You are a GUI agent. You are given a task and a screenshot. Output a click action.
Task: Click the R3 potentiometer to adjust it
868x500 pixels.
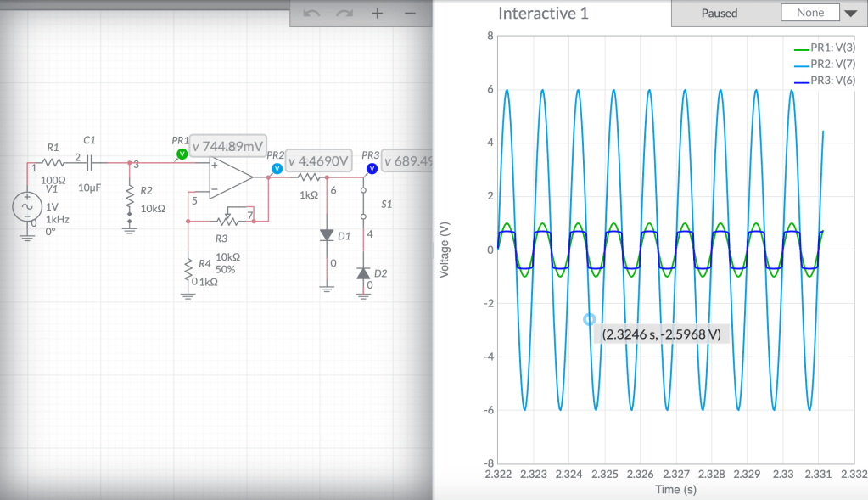pos(227,220)
